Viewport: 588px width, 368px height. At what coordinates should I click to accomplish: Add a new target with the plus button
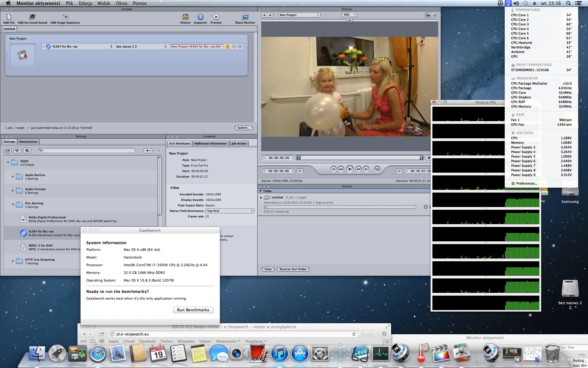(240, 47)
